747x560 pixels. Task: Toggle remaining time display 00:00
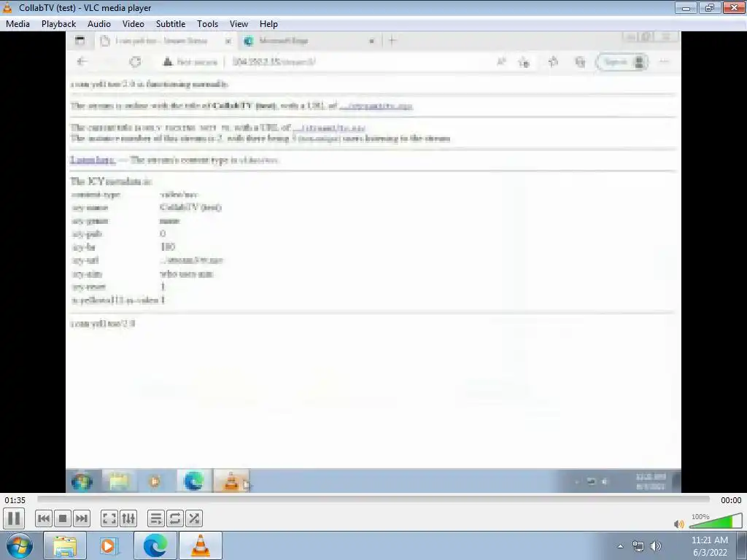[x=731, y=500]
